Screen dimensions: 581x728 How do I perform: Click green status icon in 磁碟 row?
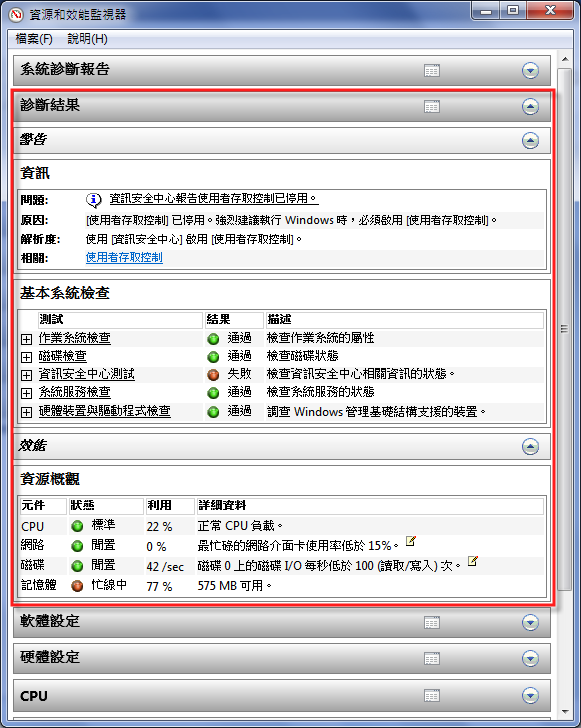pyautogui.click(x=77, y=566)
